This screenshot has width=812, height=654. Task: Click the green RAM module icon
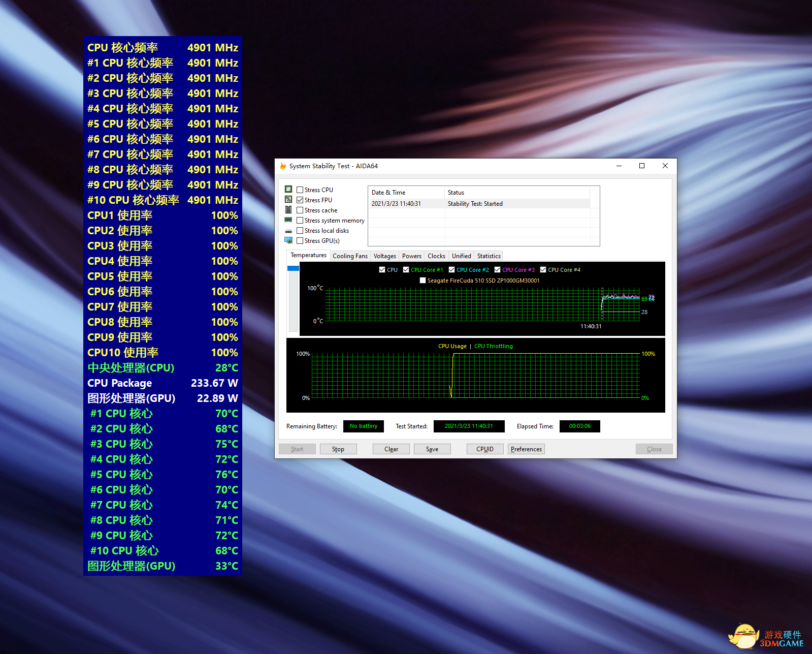[x=288, y=220]
